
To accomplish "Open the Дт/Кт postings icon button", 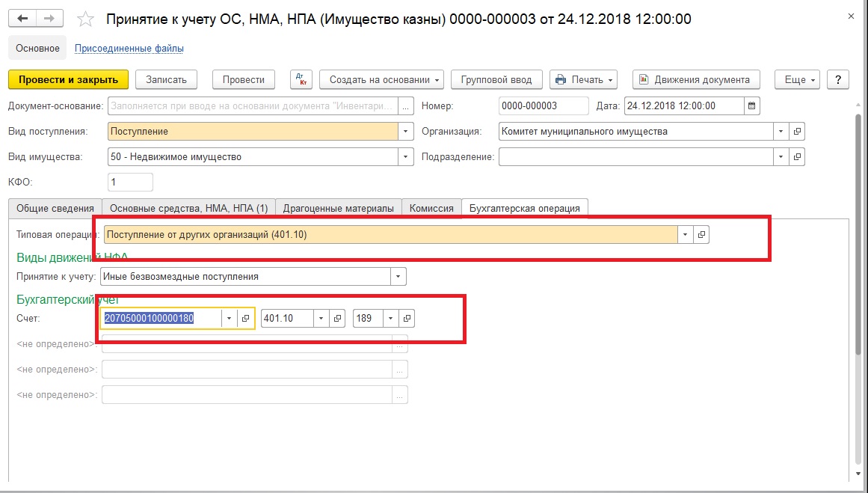I will coord(301,80).
